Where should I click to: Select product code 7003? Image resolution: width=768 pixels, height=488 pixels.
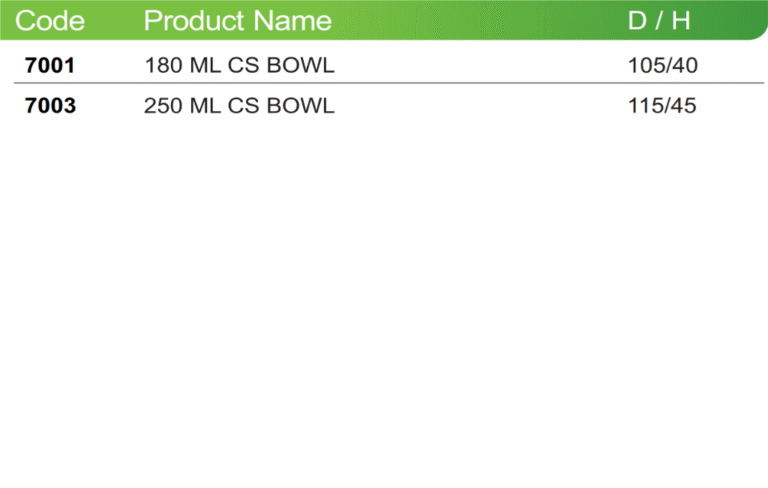tap(50, 105)
